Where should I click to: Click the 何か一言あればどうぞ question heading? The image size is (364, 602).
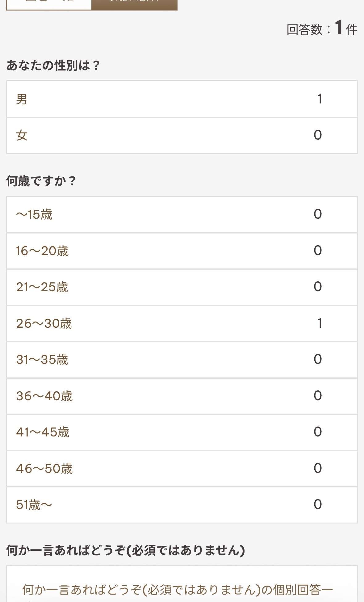(125, 550)
